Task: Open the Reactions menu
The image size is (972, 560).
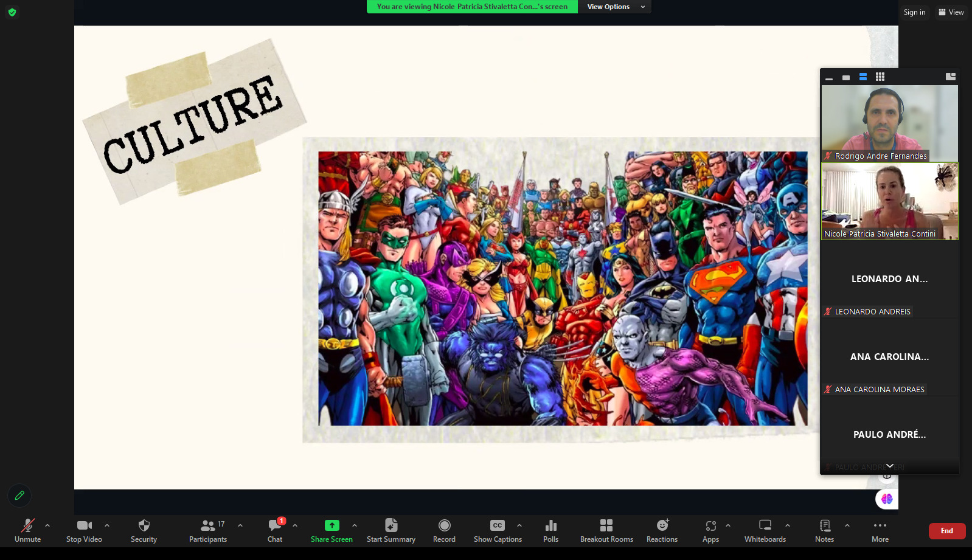Action: click(662, 530)
